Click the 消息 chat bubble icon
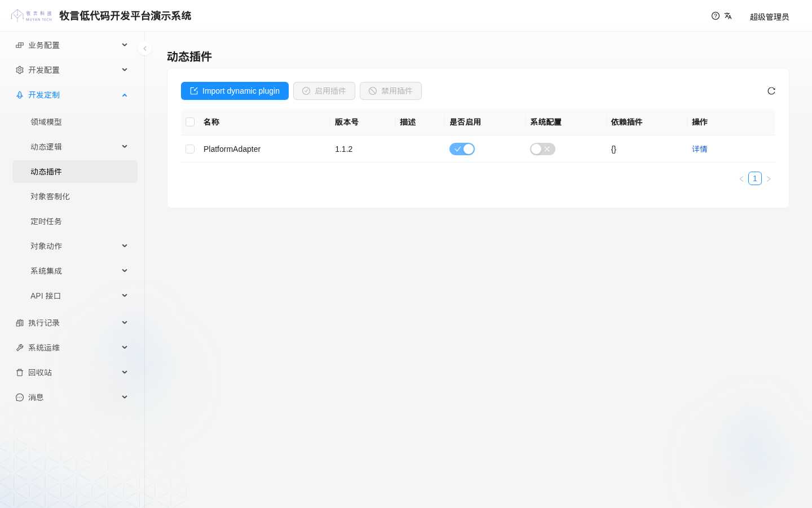The height and width of the screenshot is (508, 812). point(20,397)
